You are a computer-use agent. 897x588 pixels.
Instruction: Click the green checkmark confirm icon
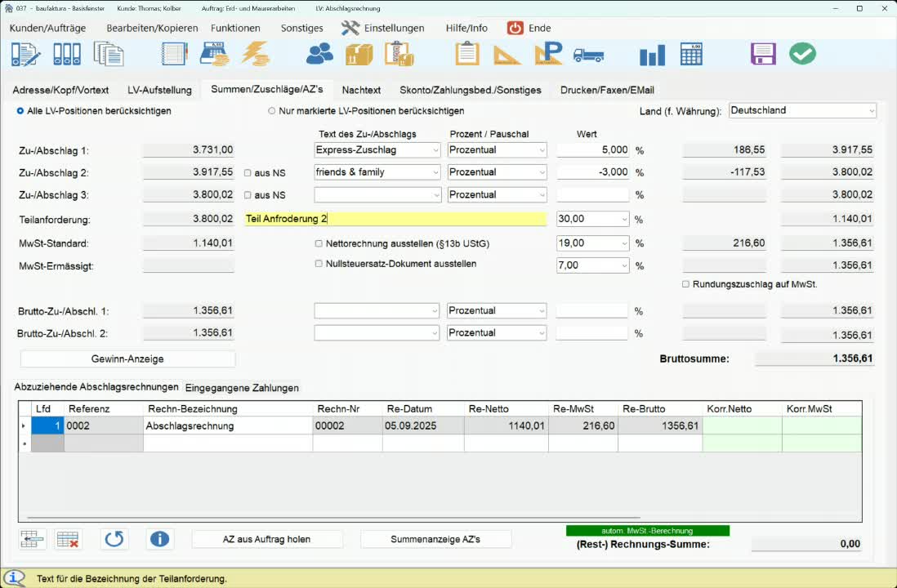(x=802, y=54)
